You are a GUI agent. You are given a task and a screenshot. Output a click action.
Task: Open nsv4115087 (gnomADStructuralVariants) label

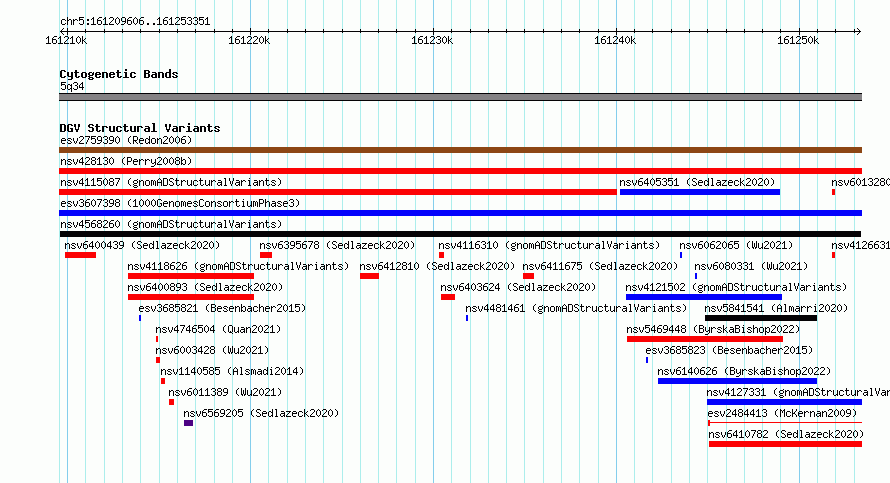point(171,182)
